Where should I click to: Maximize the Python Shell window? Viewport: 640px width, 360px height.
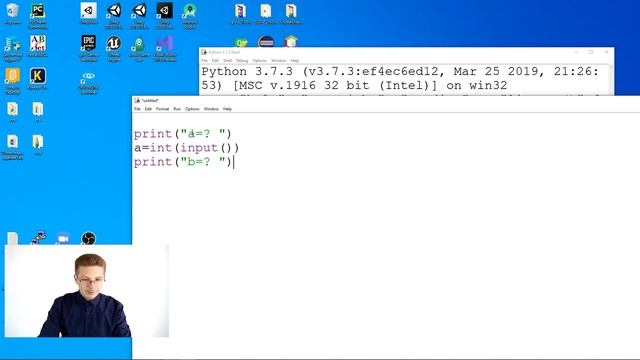[x=591, y=52]
